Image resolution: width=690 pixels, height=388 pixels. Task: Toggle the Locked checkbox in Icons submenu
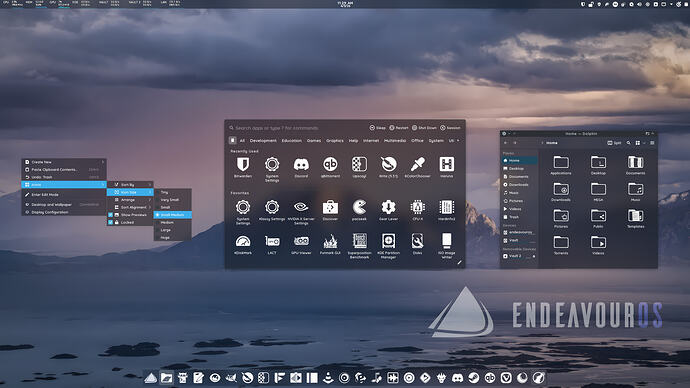110,222
